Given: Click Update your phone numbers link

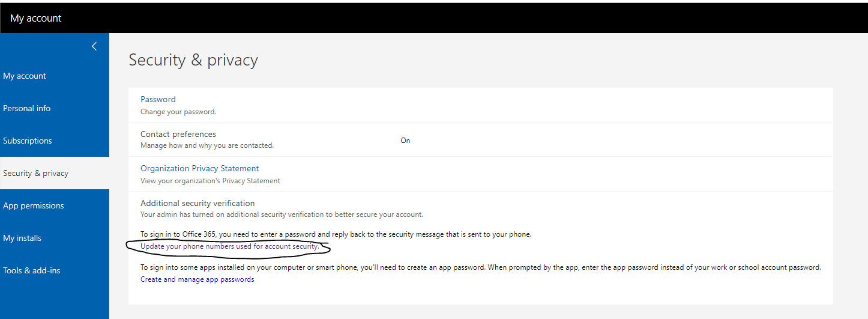Looking at the screenshot, I should [x=230, y=246].
